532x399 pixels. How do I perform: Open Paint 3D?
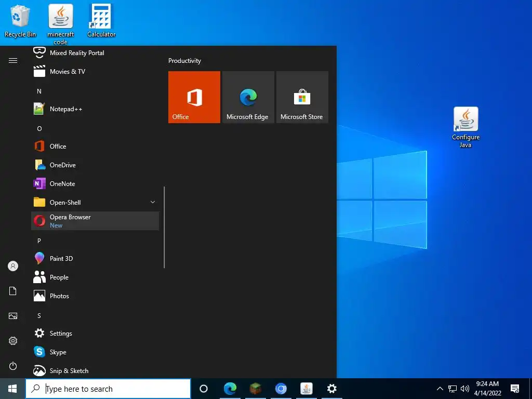95,259
